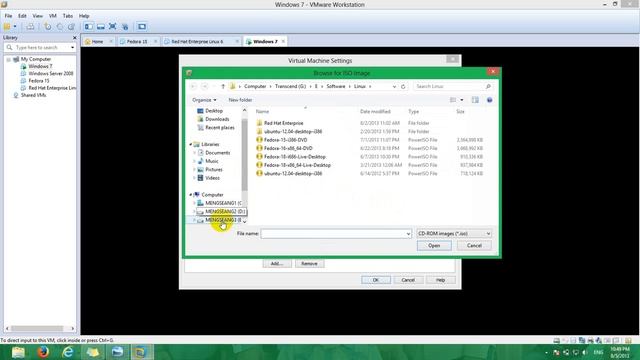Image resolution: width=640 pixels, height=360 pixels.
Task: Select Fedora-18-x86_64-Live-Desktop file
Action: [x=297, y=165]
